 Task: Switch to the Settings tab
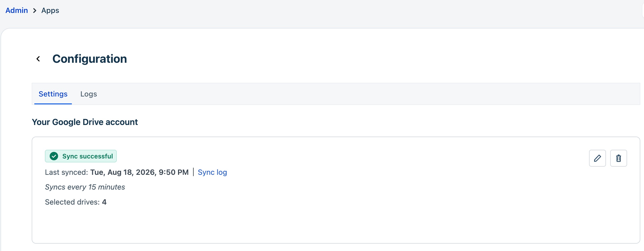pyautogui.click(x=53, y=94)
